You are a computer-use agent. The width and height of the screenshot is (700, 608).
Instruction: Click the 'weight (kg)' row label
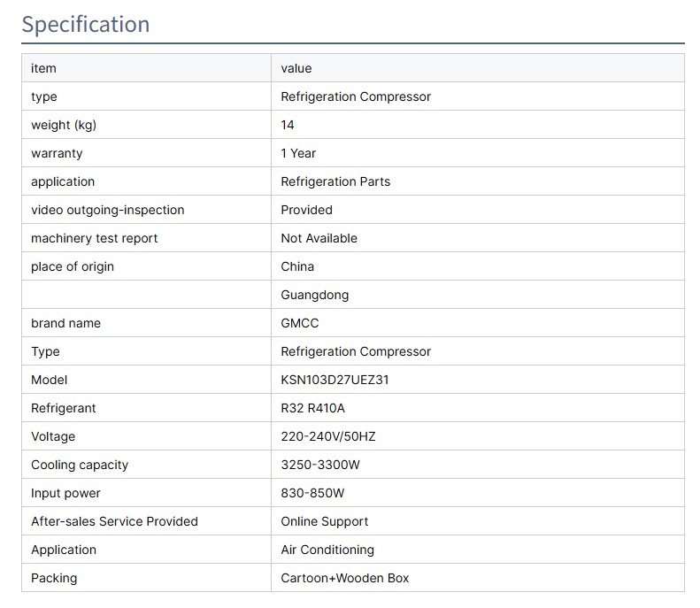(x=64, y=125)
